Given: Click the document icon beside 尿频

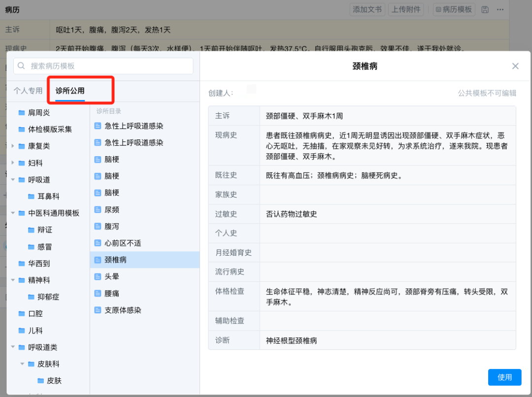Looking at the screenshot, I should point(98,210).
